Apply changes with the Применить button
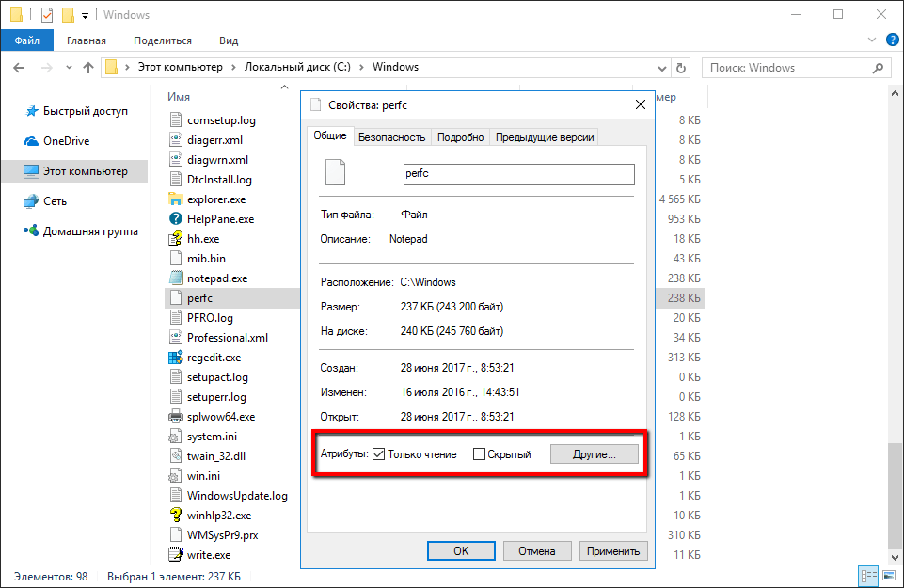The width and height of the screenshot is (904, 588). (x=612, y=550)
